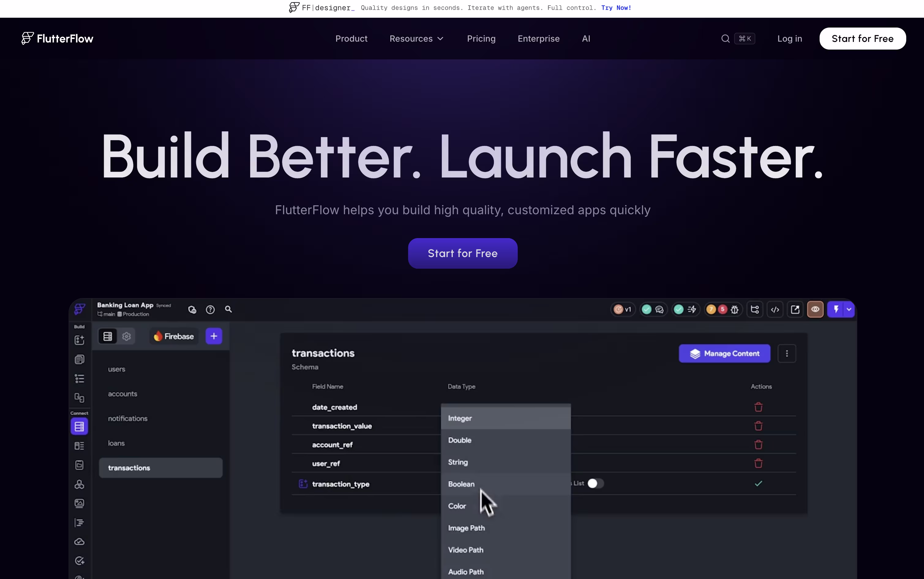Open the cloud functions icon in the sidebar
The width and height of the screenshot is (924, 579).
79,541
